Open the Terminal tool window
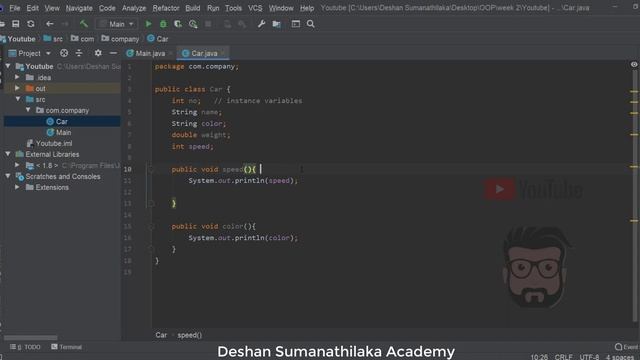Screen dimensions: 640x360 pyautogui.click(x=67, y=347)
